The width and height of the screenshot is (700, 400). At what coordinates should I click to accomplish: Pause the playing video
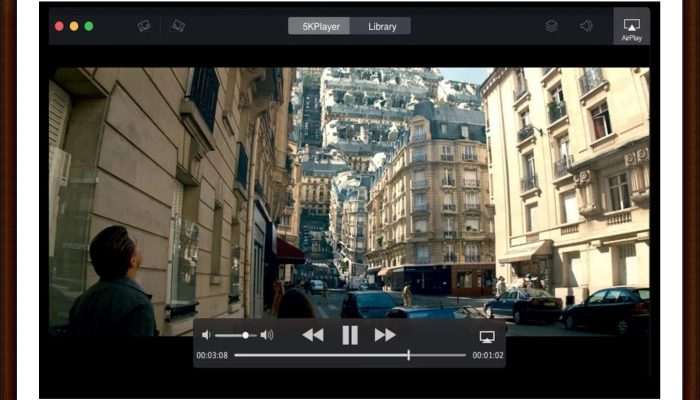[x=349, y=335]
